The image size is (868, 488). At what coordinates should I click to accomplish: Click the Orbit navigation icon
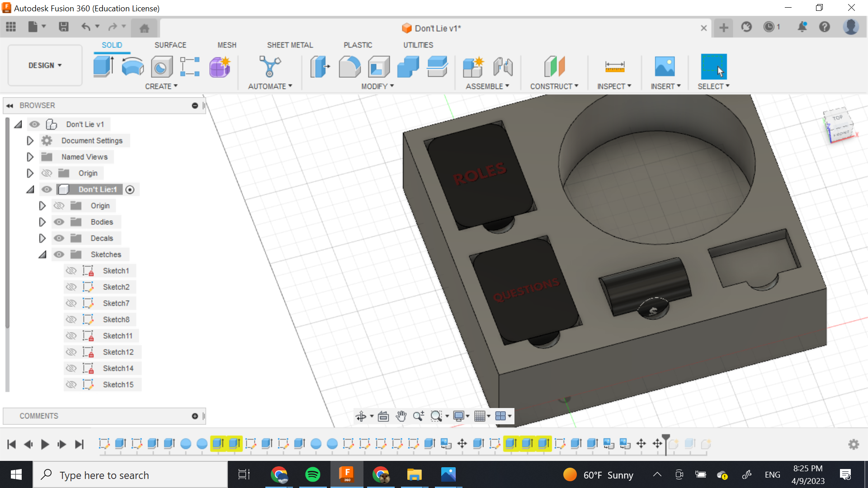point(361,416)
